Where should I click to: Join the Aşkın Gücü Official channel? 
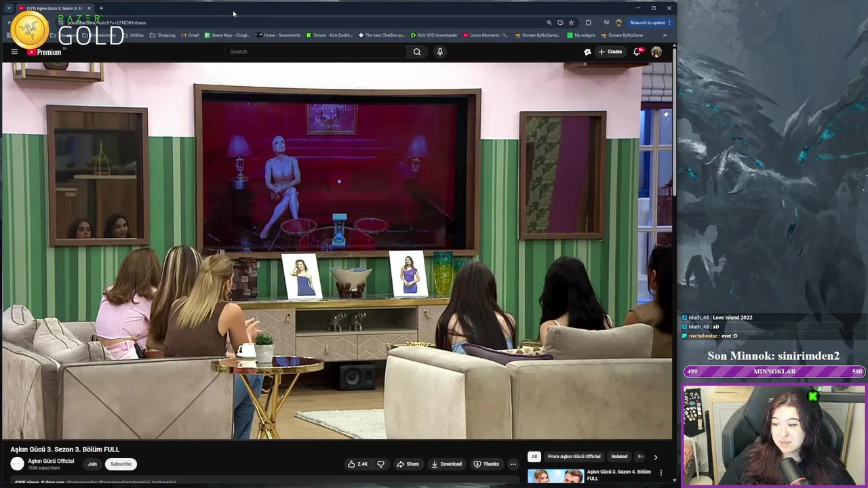tap(92, 464)
